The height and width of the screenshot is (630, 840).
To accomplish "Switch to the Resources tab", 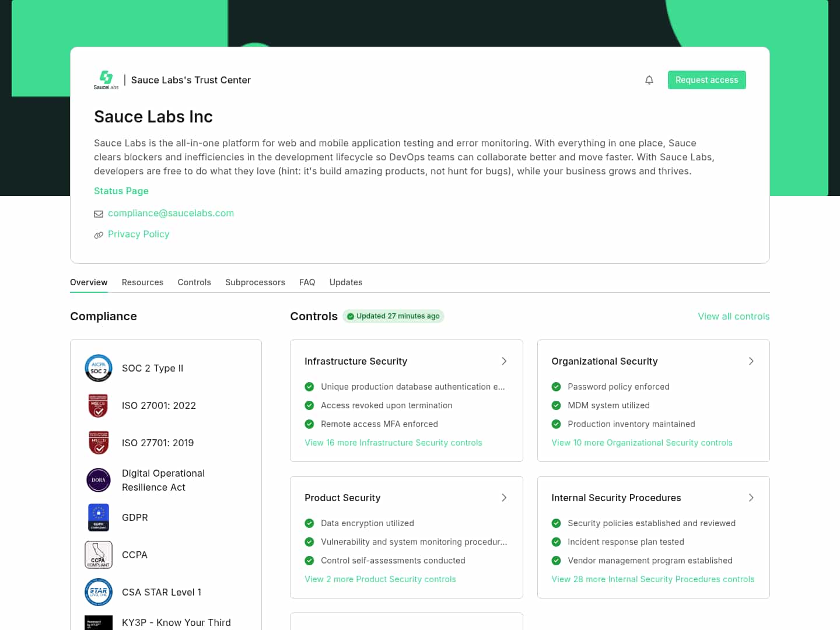I will pos(142,282).
